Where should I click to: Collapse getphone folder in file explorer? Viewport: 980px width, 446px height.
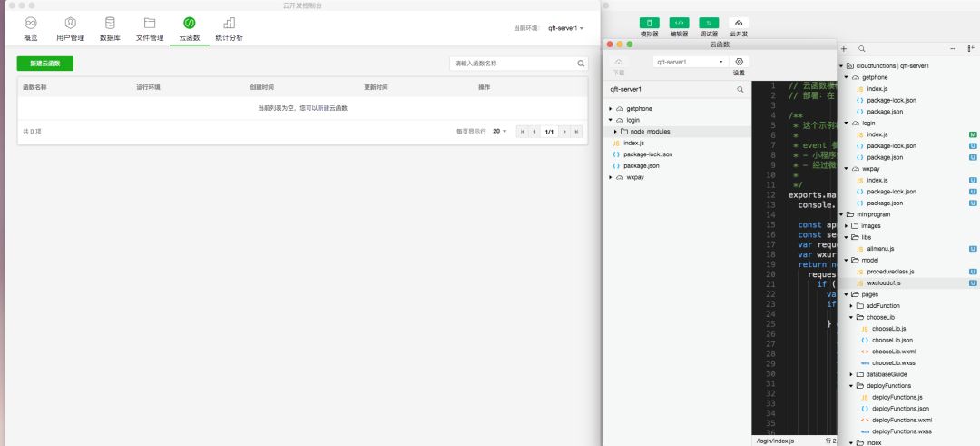coord(847,77)
